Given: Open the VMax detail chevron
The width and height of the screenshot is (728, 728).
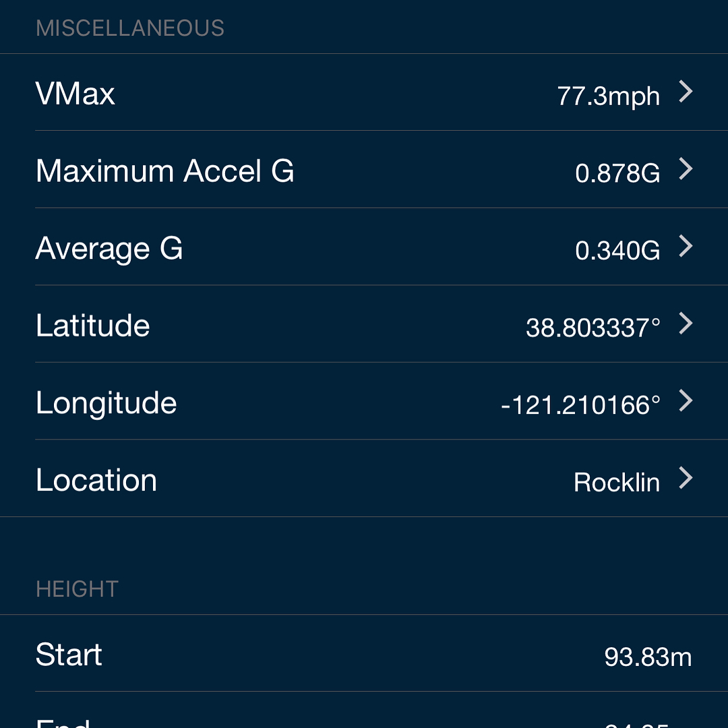Looking at the screenshot, I should point(686,92).
